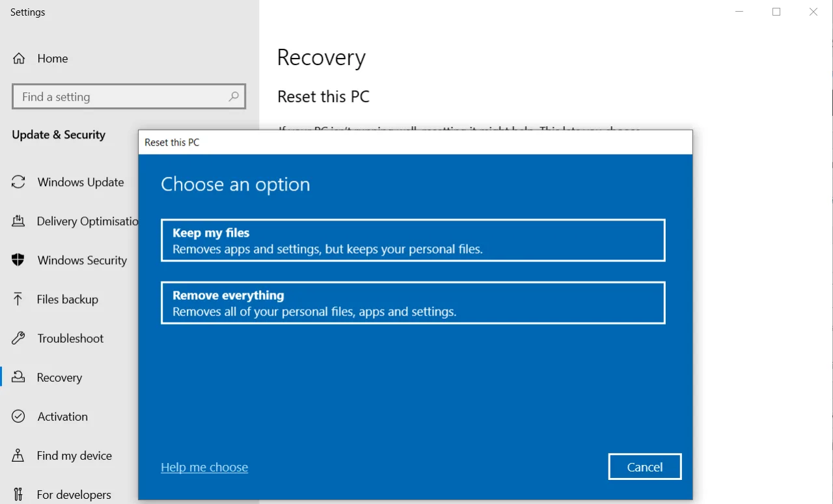Open the For developers page
This screenshot has width=833, height=504.
[74, 494]
